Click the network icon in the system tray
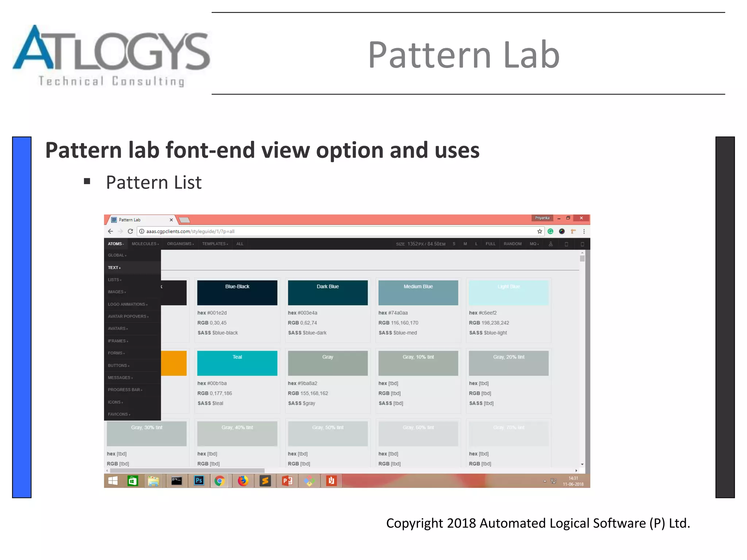 tap(554, 481)
